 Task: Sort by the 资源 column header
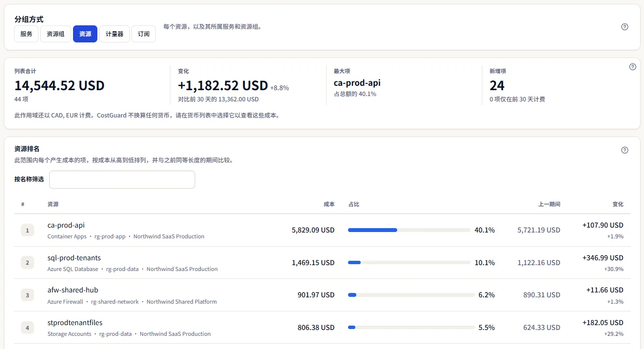[53, 204]
